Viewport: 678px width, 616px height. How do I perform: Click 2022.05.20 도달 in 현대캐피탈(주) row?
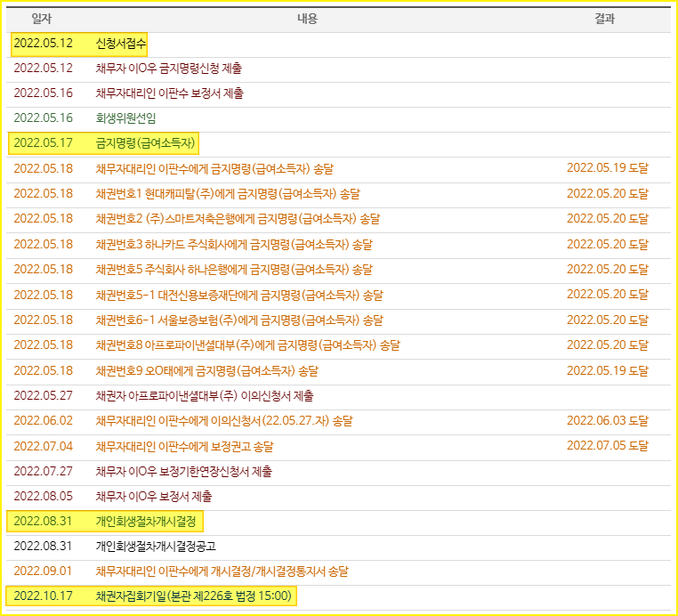[608, 194]
